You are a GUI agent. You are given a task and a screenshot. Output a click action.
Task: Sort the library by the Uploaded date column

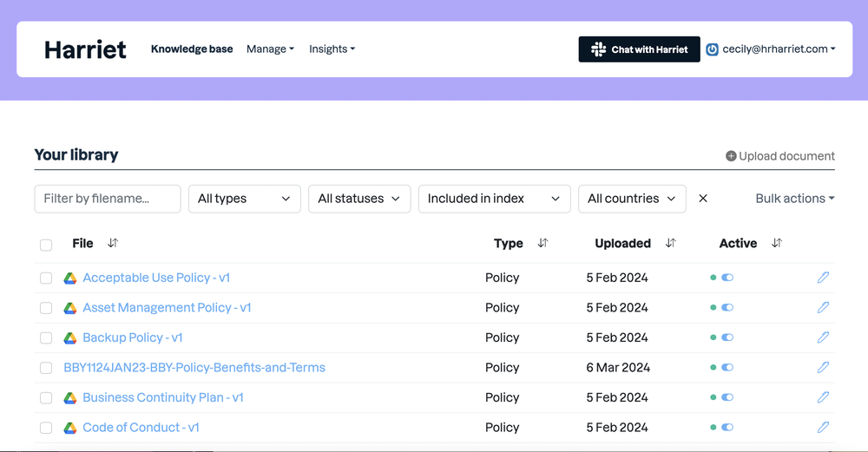pos(670,244)
